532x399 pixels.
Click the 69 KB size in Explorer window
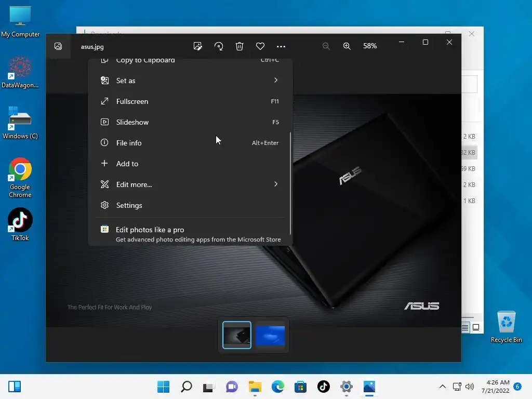pyautogui.click(x=468, y=169)
